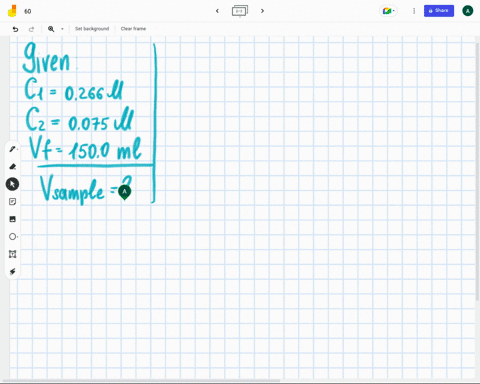Viewport: 480px width, 384px height.
Task: Click Clear frame
Action: coord(133,29)
